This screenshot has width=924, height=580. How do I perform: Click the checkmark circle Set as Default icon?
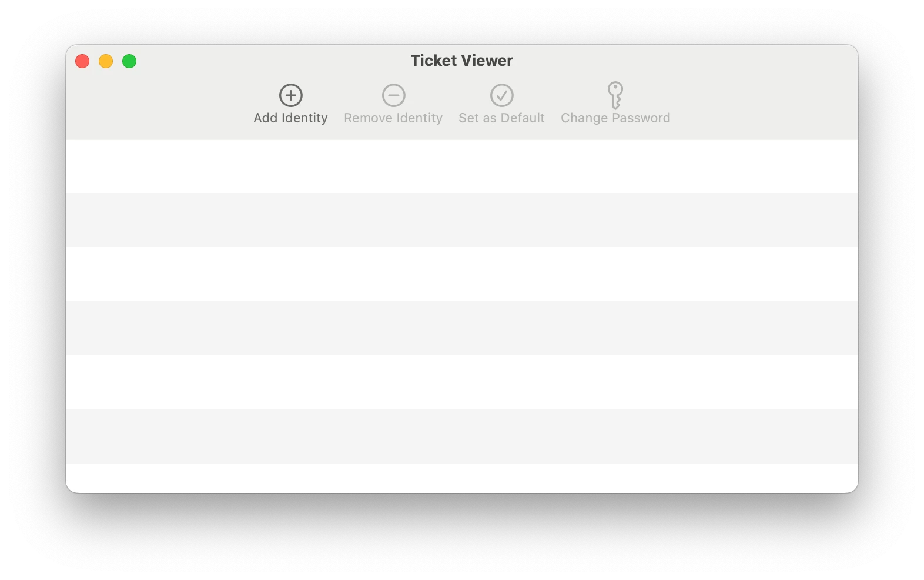[501, 95]
